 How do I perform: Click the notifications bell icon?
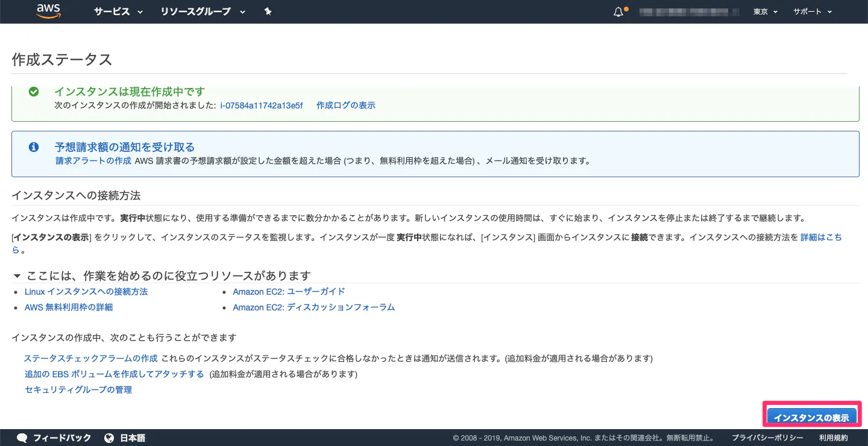click(617, 11)
